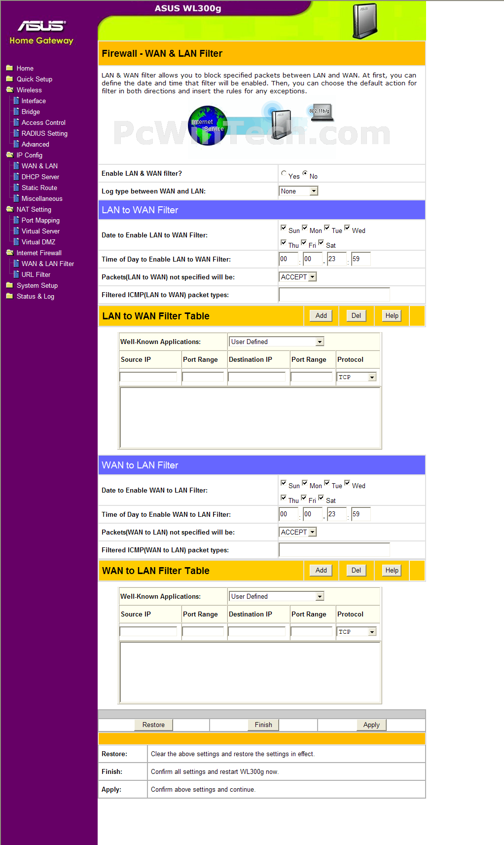
Task: Click Help in LAN to WAN Filter Table
Action: pyautogui.click(x=392, y=316)
